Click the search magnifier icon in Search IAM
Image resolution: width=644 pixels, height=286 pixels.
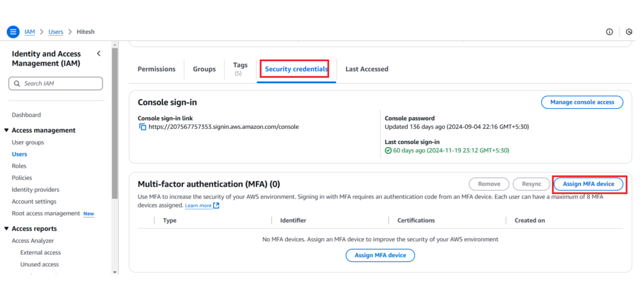pyautogui.click(x=17, y=84)
